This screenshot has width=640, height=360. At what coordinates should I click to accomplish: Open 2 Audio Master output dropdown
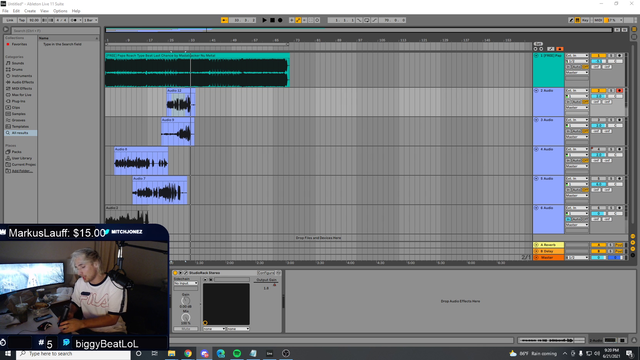pos(577,107)
